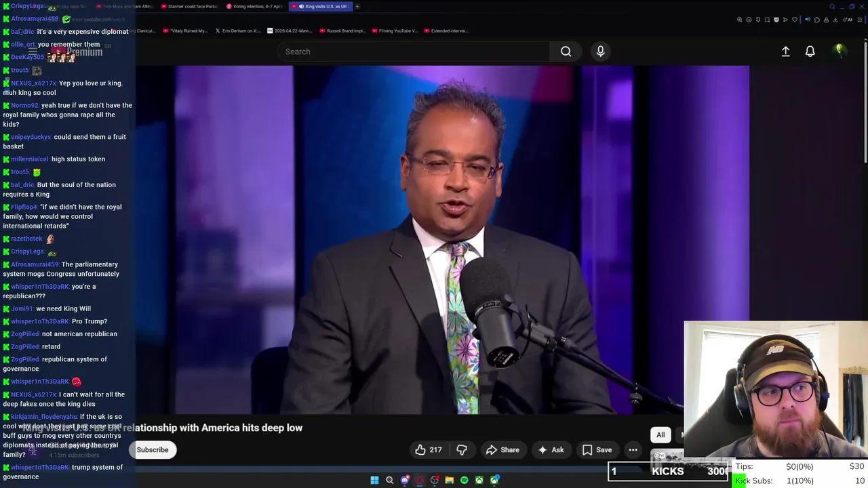Open Discord from the taskbar
868x488 pixels.
(x=405, y=480)
